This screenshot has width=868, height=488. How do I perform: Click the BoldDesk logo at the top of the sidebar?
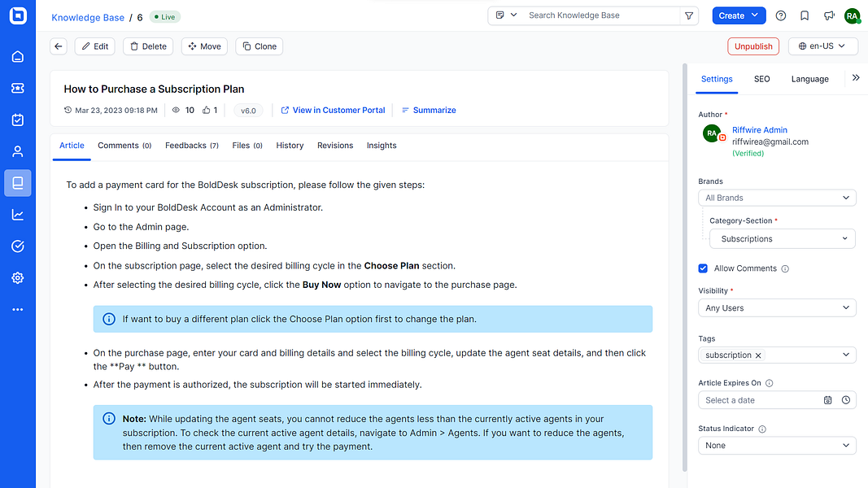(x=18, y=15)
